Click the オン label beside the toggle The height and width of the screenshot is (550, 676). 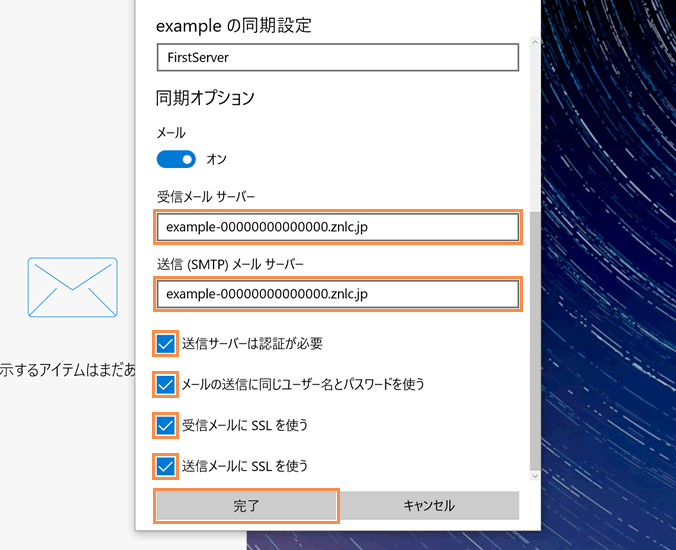coord(216,159)
